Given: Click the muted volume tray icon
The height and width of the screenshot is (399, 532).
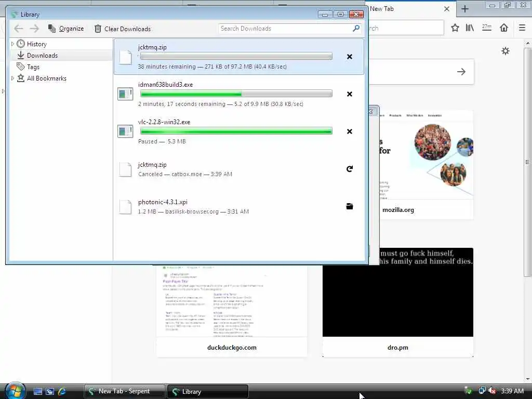Looking at the screenshot, I should (x=492, y=391).
